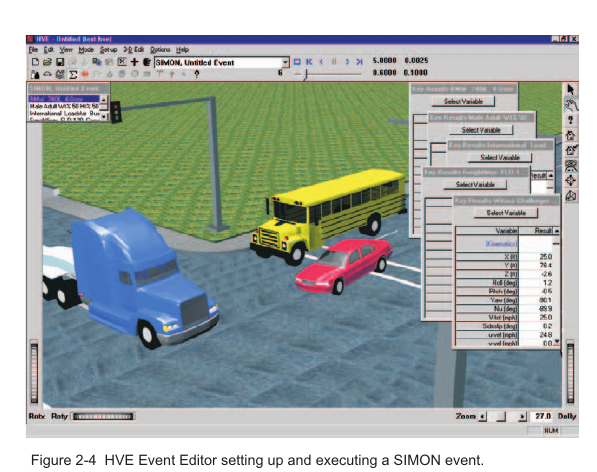Click the question mark icon in second toolbar

[x=196, y=74]
